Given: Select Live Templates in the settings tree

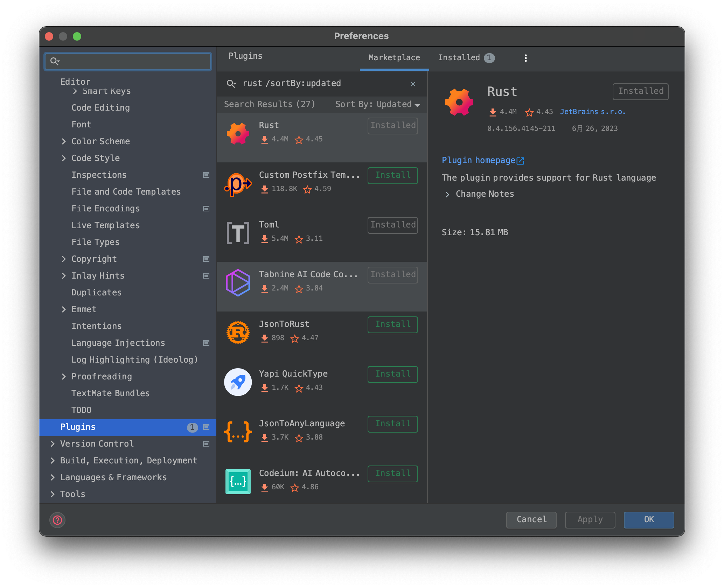Looking at the screenshot, I should [x=105, y=225].
